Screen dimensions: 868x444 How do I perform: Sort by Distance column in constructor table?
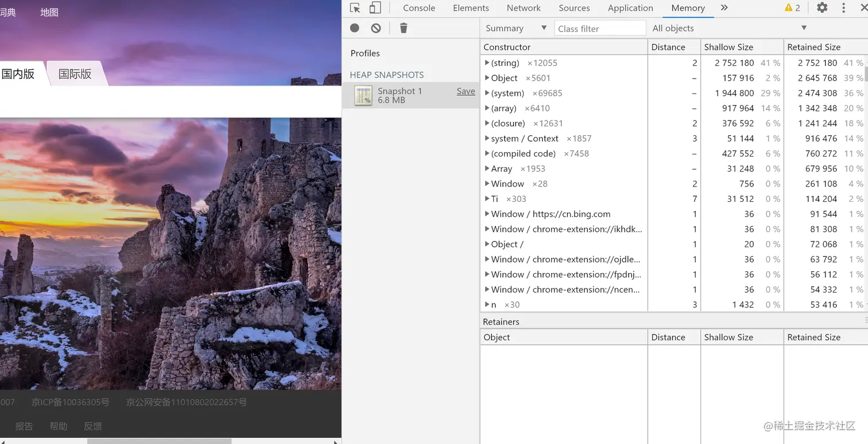pyautogui.click(x=674, y=47)
